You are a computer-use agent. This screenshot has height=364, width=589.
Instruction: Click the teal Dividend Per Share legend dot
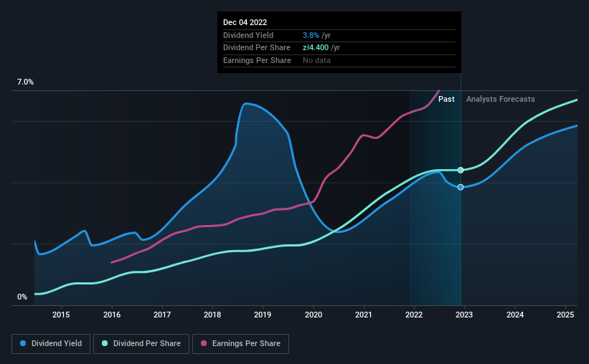105,343
